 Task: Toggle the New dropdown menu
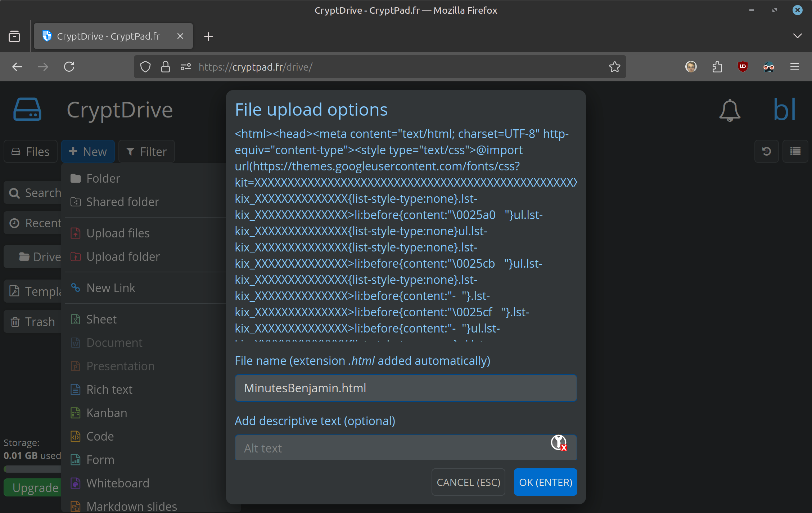tap(88, 152)
